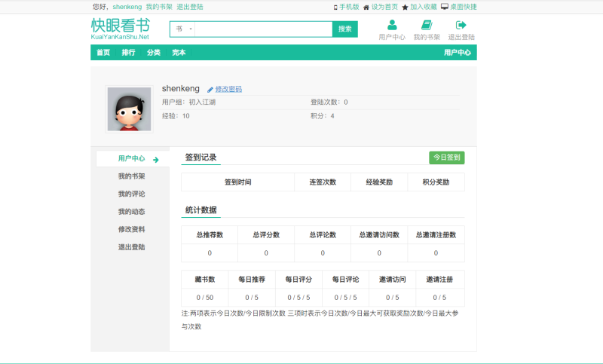This screenshot has height=364, width=603.
Task: Click the 每日评分 table header
Action: pyautogui.click(x=298, y=280)
